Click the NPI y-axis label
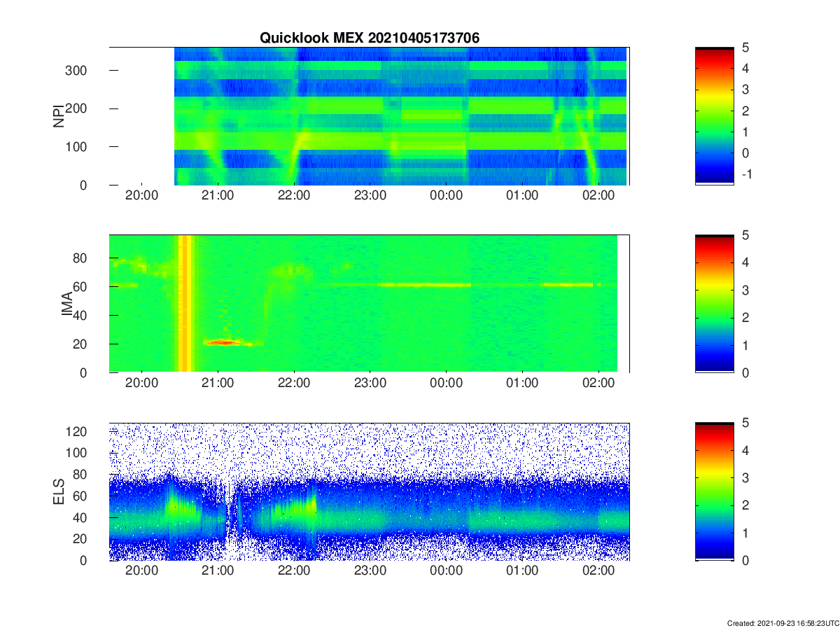This screenshot has width=840, height=630. click(x=59, y=115)
